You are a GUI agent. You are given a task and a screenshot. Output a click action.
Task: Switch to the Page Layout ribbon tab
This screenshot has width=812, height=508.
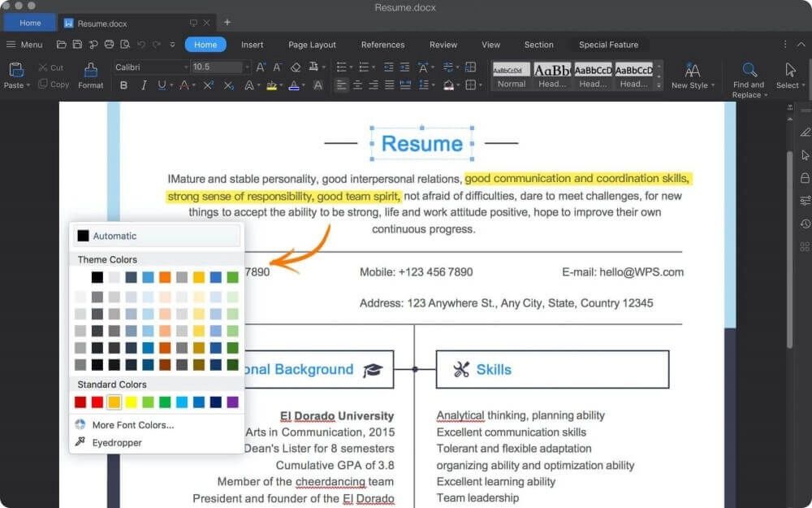click(312, 45)
